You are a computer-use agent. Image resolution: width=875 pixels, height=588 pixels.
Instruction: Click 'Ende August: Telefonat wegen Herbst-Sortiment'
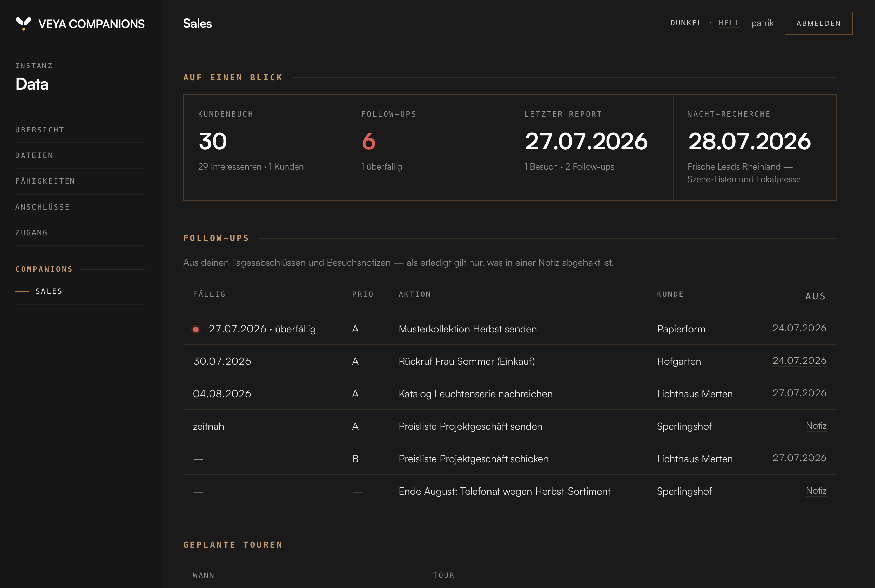click(x=504, y=491)
